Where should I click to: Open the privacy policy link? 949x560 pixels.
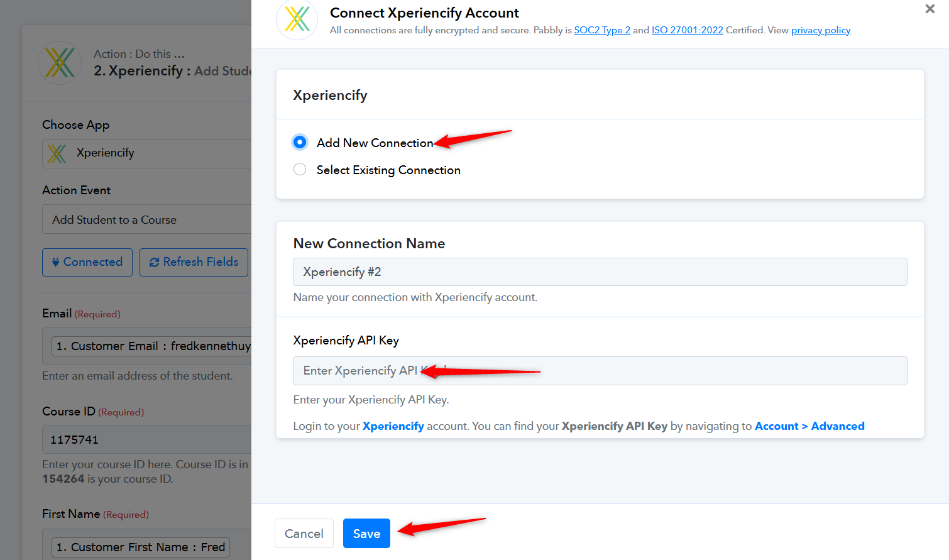coord(820,30)
